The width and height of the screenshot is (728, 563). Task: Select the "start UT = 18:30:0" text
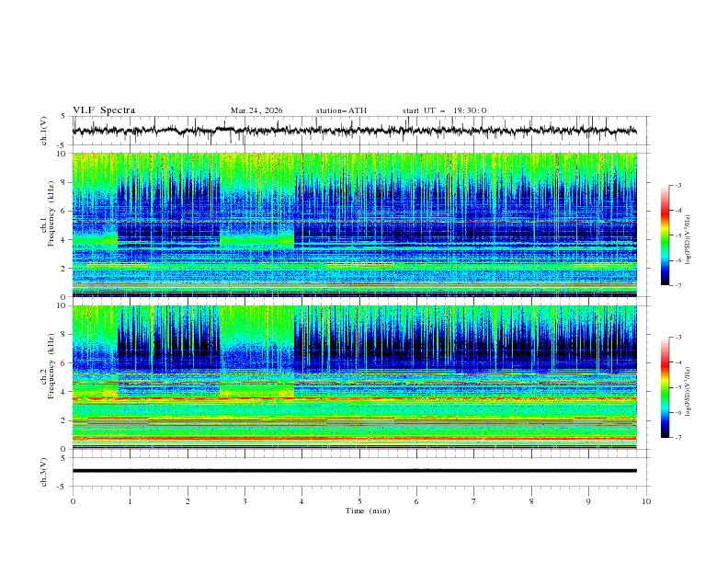[444, 110]
